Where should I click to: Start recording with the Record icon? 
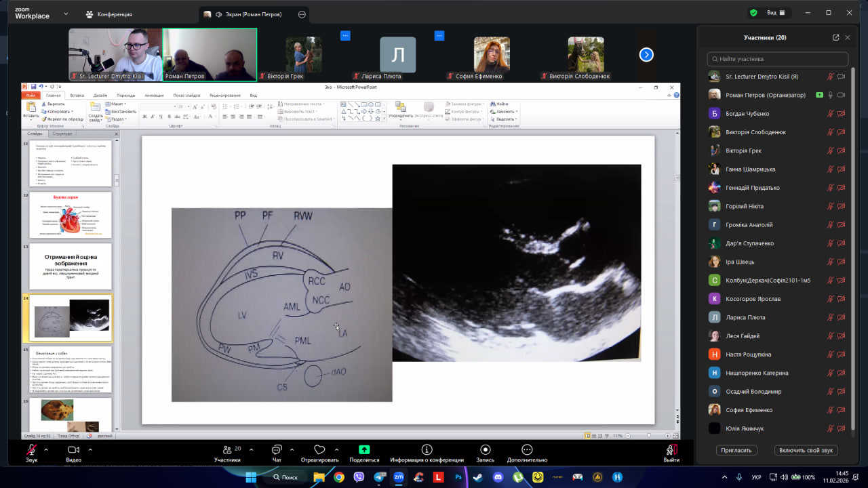(x=485, y=450)
